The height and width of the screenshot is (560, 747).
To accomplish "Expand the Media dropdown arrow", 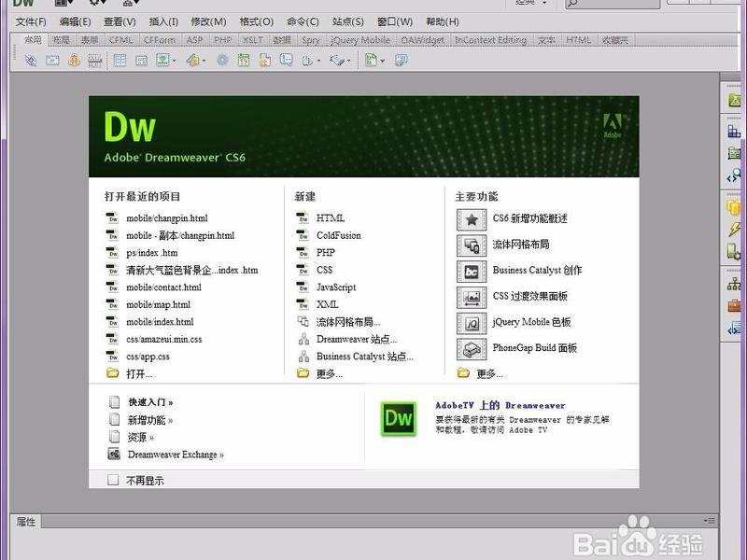I will 204,61.
